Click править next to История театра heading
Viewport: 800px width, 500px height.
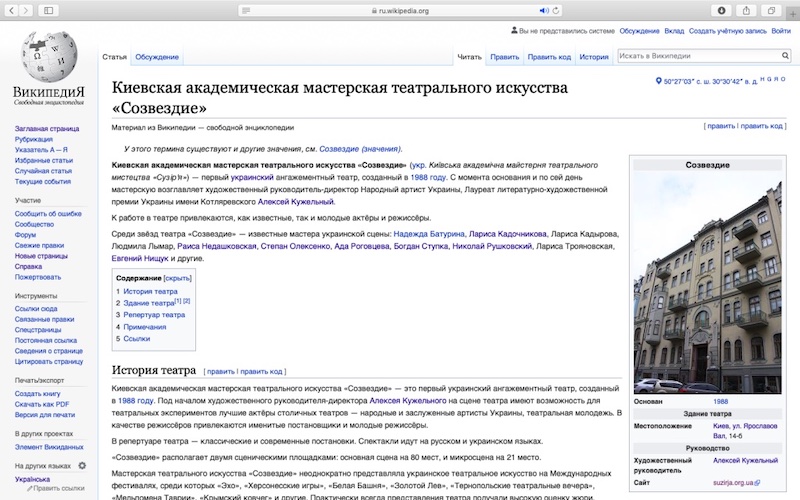220,371
